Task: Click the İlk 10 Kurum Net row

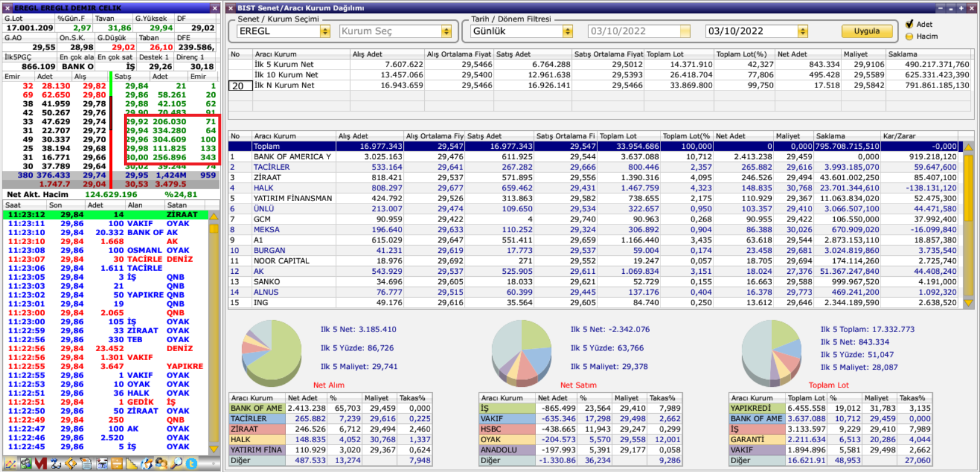Action: (600, 75)
